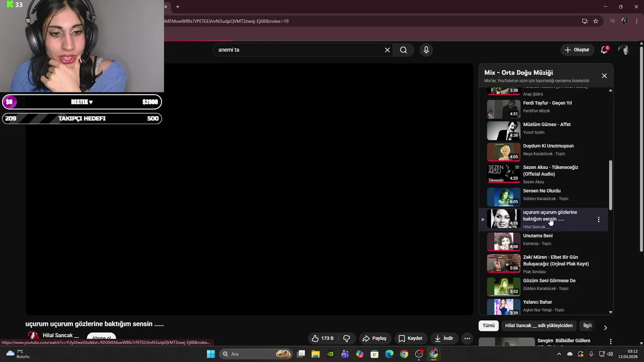Open Chrome three-dot menu

(636, 21)
